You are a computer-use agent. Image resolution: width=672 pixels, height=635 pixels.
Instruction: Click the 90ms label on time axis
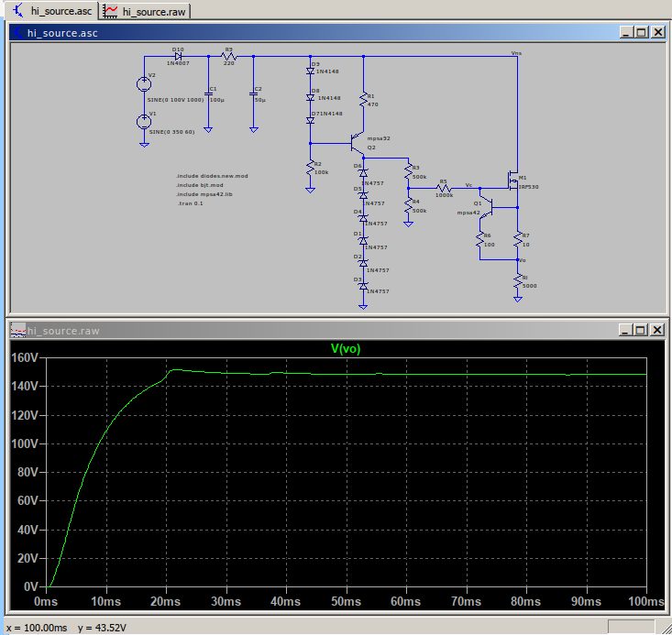(x=586, y=601)
